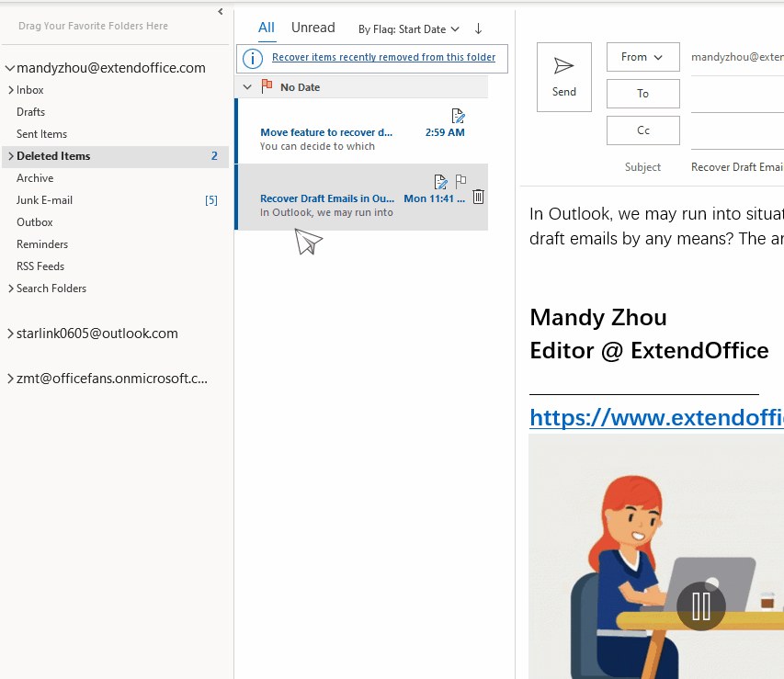Screen dimensions: 784x679
Task: Reverse the sort order with the down arrow
Action: pyautogui.click(x=478, y=29)
